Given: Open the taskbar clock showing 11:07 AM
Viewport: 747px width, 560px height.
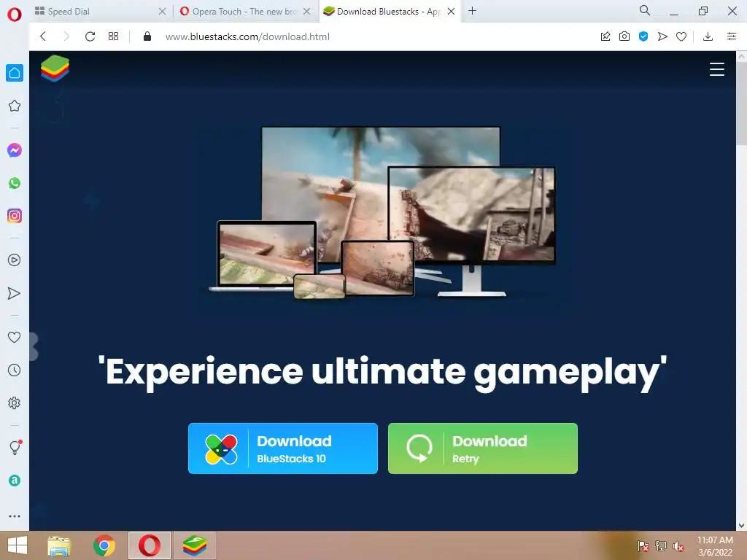Looking at the screenshot, I should coord(715,546).
